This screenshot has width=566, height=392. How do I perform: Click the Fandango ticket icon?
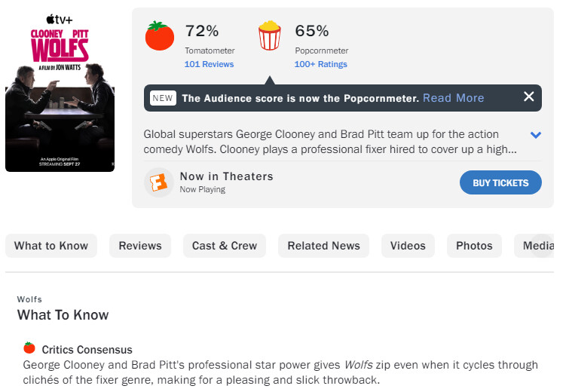158,182
